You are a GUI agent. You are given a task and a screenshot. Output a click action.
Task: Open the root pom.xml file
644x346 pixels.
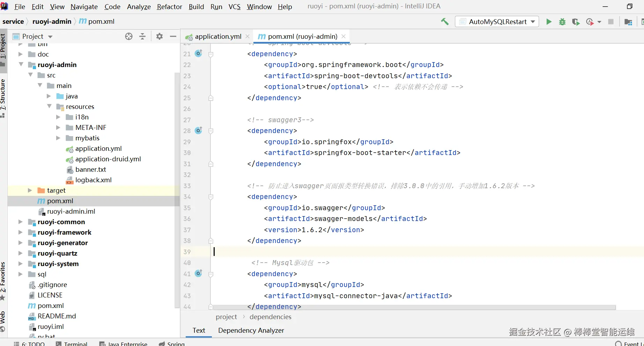pos(51,305)
